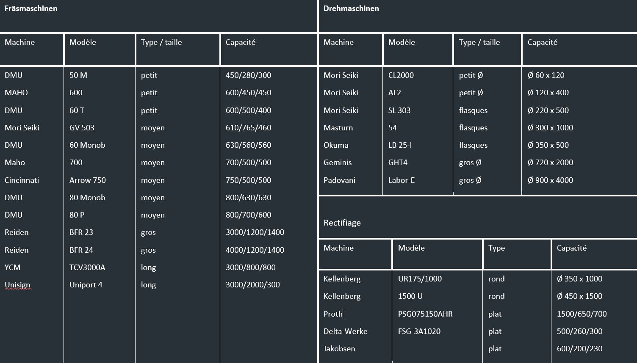Click the Rectifiage section heading
Image resolution: width=637 pixels, height=364 pixels.
click(342, 223)
